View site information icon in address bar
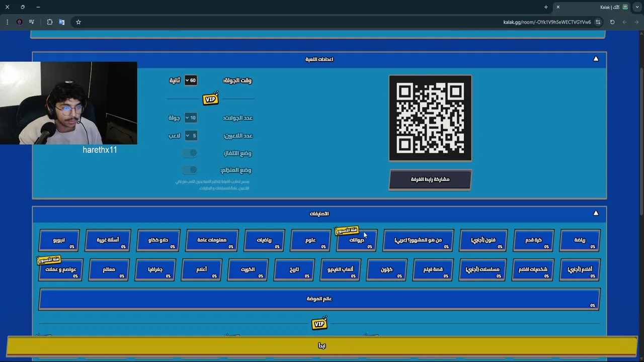The image size is (644, 362). (598, 22)
